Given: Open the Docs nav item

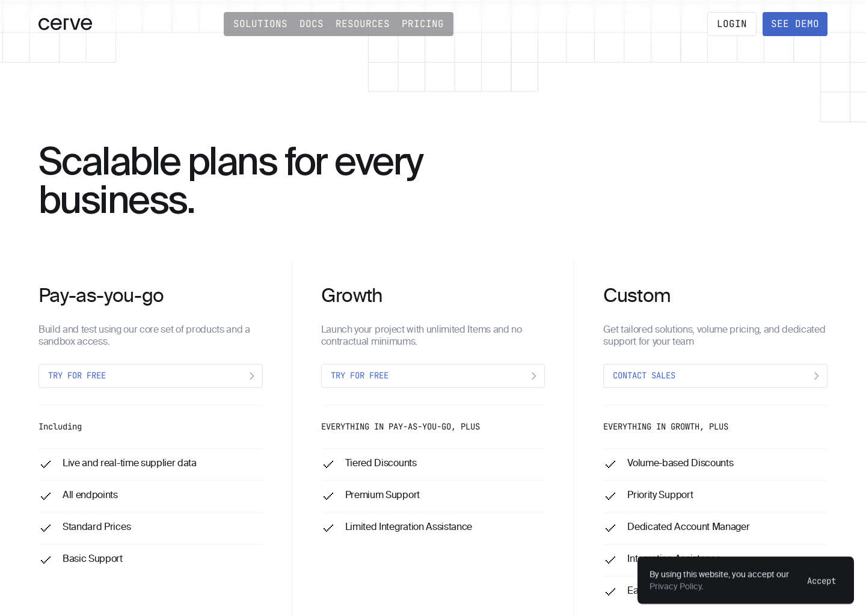Looking at the screenshot, I should 312,24.
